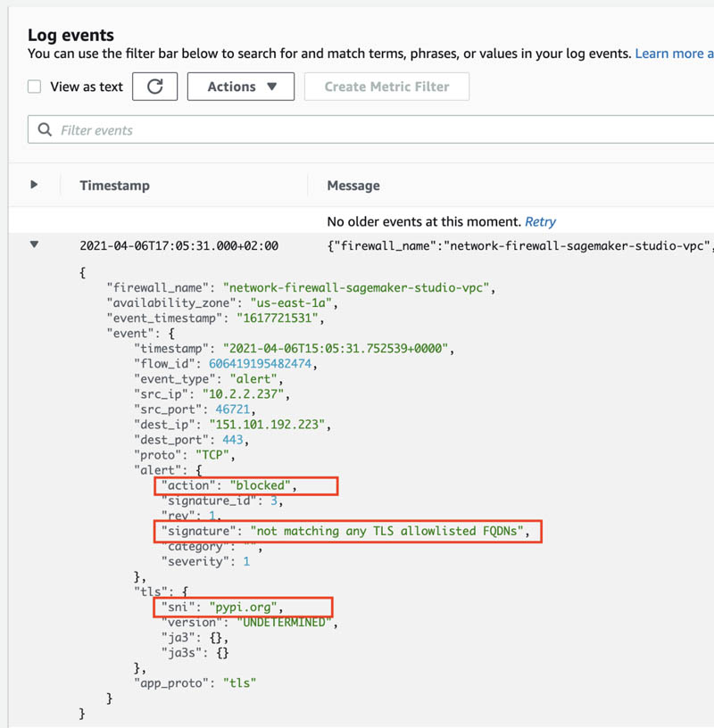Click the Message column header
The height and width of the screenshot is (728, 714).
coord(353,186)
